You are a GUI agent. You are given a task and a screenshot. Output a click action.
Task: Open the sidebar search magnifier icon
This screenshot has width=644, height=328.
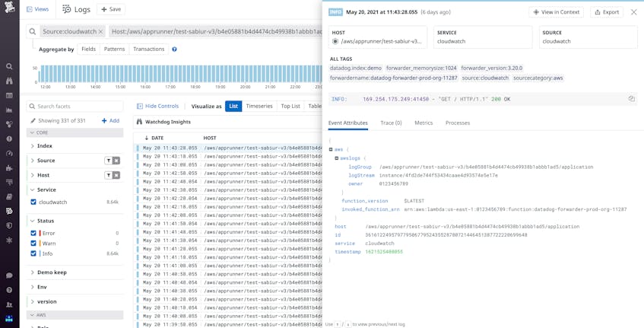(x=9, y=66)
